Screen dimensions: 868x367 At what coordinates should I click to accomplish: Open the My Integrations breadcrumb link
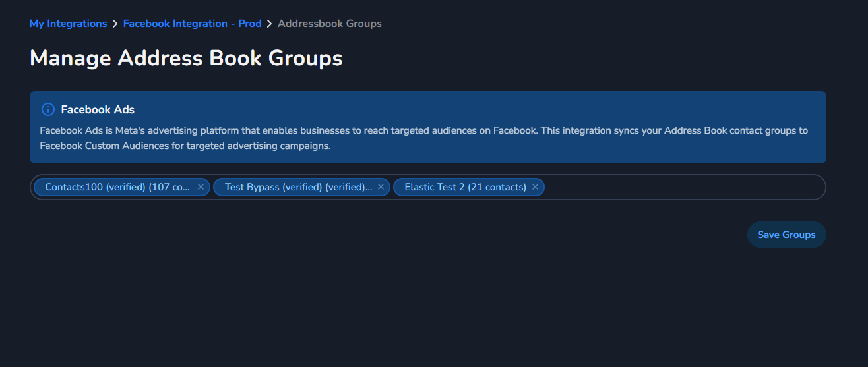[68, 24]
